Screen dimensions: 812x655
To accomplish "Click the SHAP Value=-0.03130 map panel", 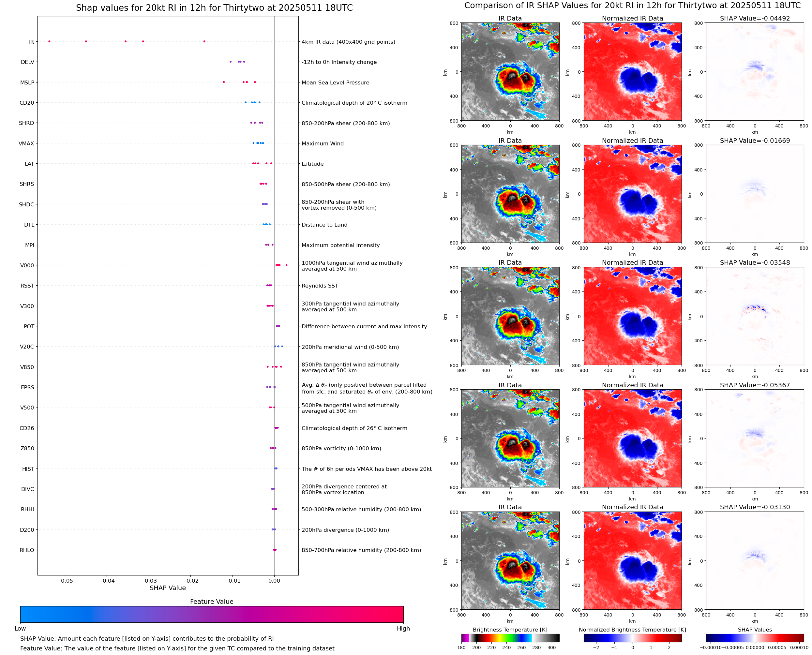I will [755, 561].
